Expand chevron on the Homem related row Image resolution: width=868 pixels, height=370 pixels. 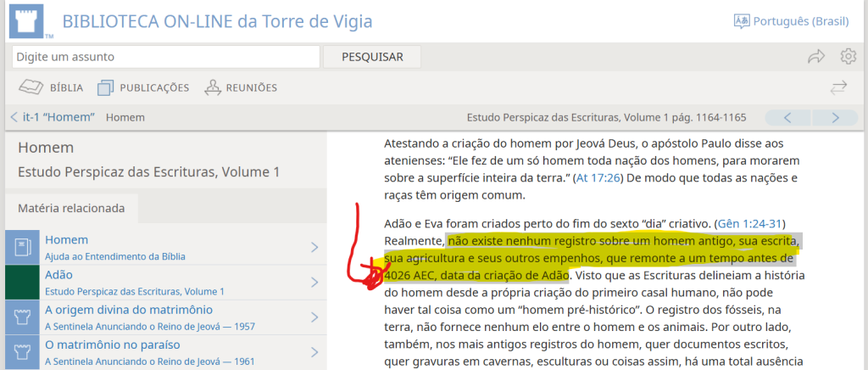(x=314, y=247)
